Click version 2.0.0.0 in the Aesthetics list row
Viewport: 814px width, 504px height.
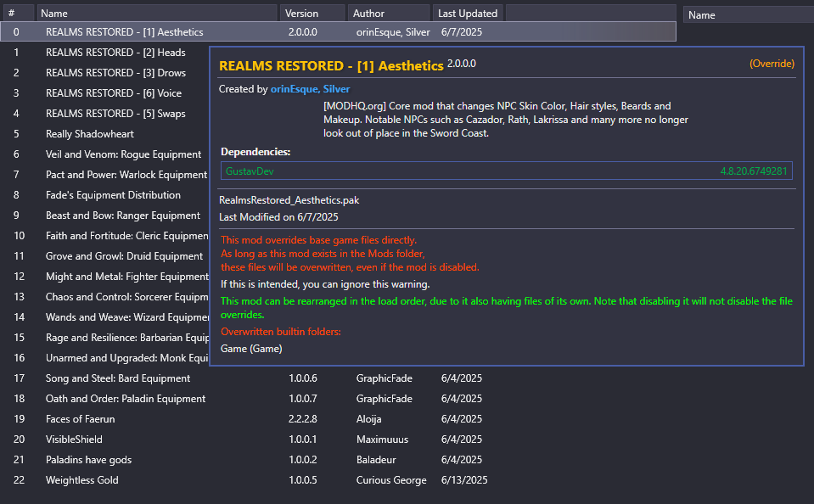(303, 31)
